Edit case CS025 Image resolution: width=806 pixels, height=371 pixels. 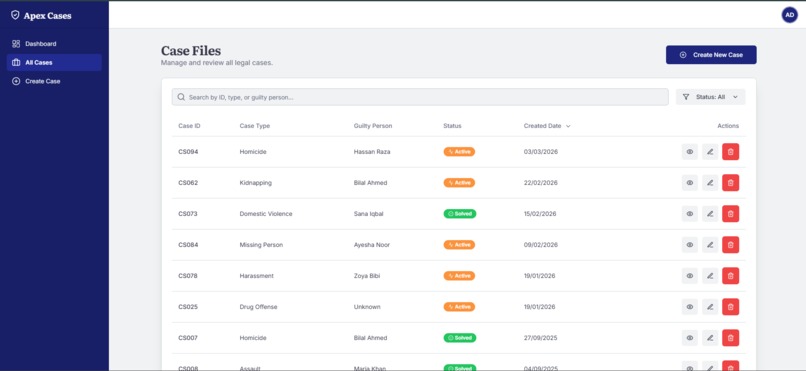pos(710,307)
